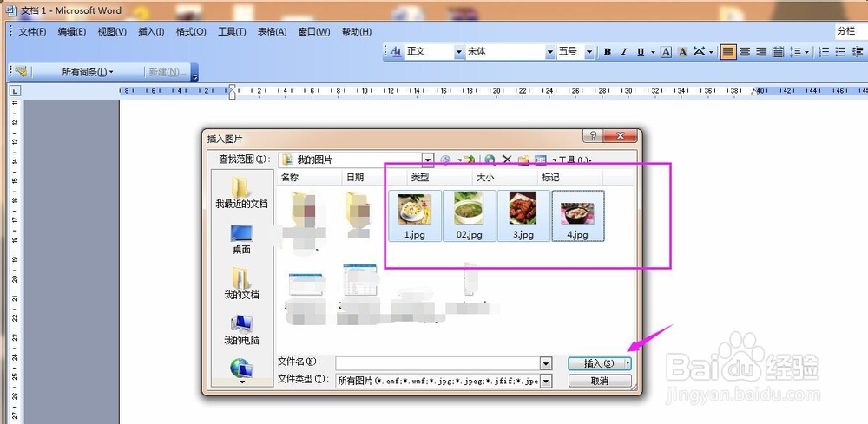The width and height of the screenshot is (868, 424).
Task: Select center alignment
Action: tap(745, 52)
